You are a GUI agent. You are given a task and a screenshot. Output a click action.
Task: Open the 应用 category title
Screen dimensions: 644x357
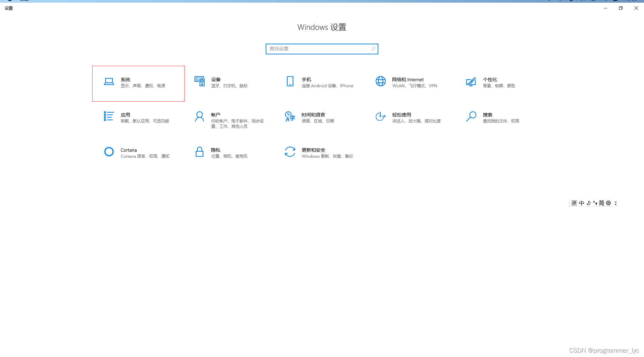click(x=125, y=115)
